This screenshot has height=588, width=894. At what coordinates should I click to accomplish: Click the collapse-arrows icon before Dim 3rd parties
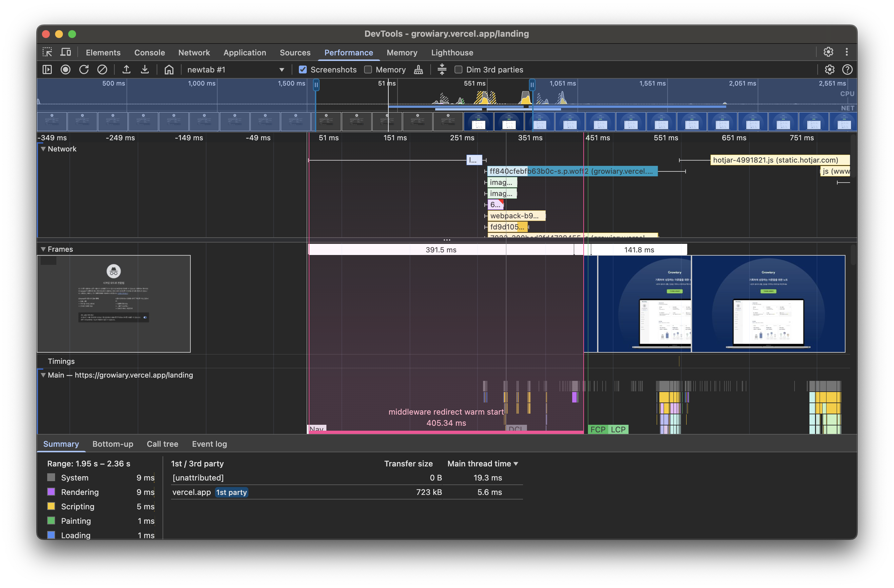(442, 69)
